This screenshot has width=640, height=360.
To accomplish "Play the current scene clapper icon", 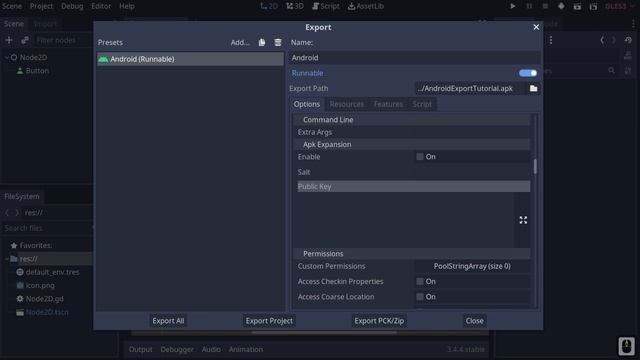I will 577,6.
